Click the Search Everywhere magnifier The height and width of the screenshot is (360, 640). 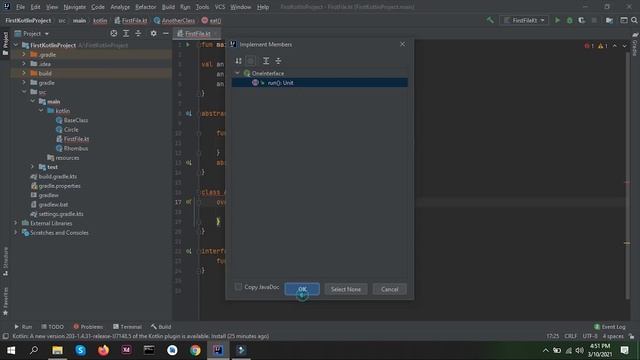634,20
